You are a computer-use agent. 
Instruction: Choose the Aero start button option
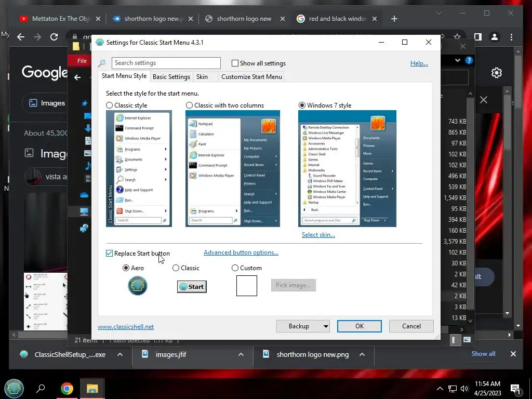coord(126,268)
